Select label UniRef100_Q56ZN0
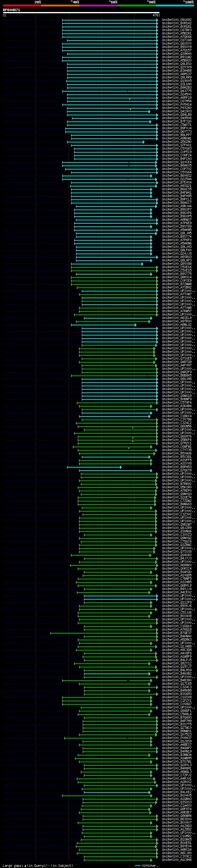This screenshot has height=868, width=197. click(x=177, y=142)
